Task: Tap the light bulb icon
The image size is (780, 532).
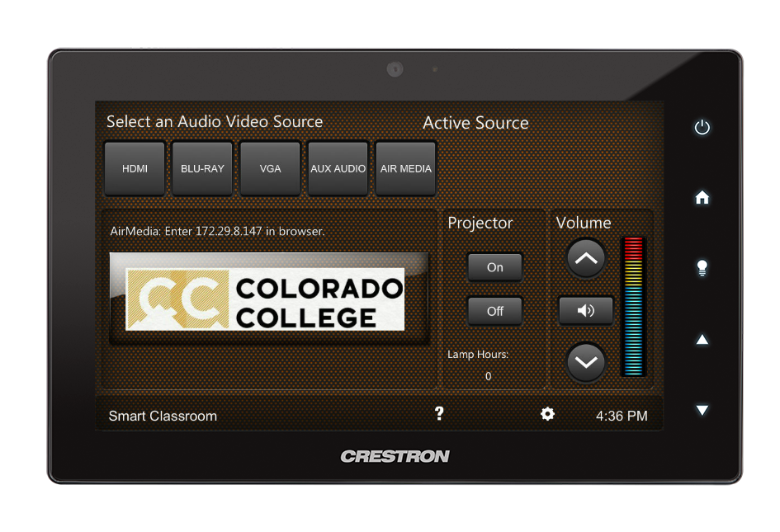Action: pyautogui.click(x=702, y=268)
